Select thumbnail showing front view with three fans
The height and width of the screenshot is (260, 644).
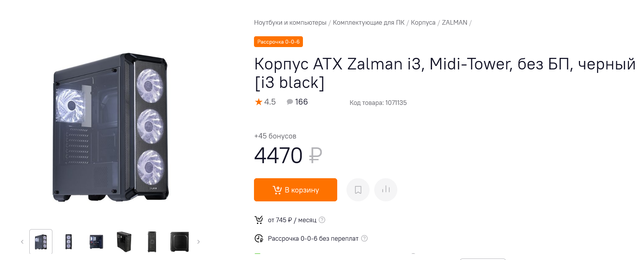(x=69, y=242)
